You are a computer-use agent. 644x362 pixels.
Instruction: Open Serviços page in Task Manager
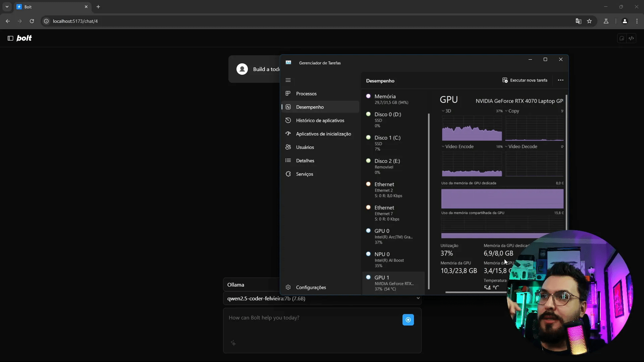click(x=320, y=174)
